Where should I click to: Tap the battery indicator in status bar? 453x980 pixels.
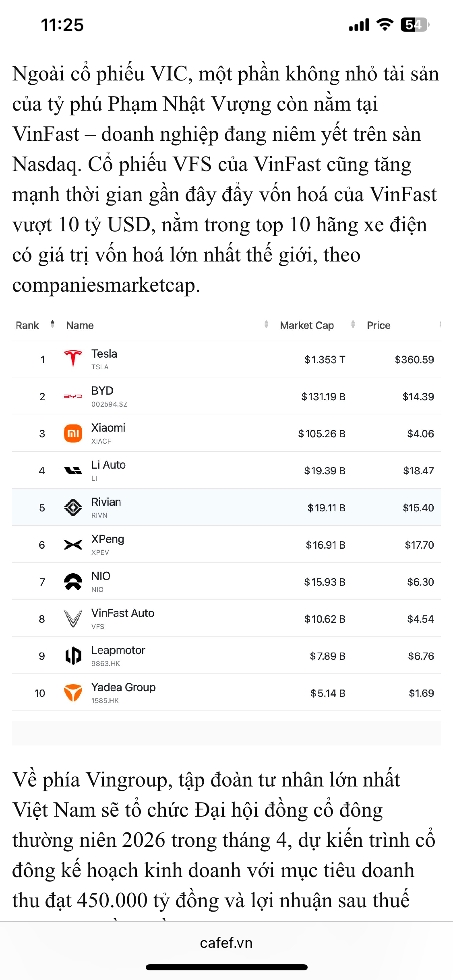[x=415, y=25]
